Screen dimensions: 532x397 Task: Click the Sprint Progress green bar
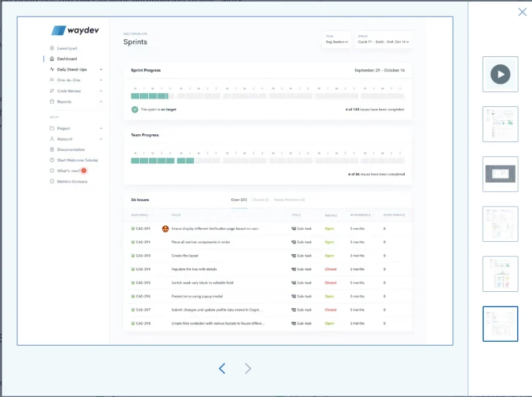(x=149, y=96)
